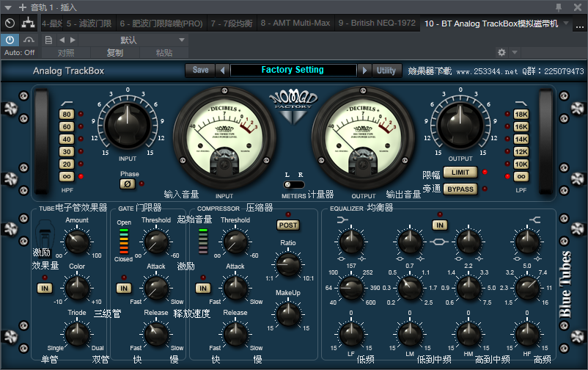Select the LPF 14K button
This screenshot has height=370, width=588.
521,139
